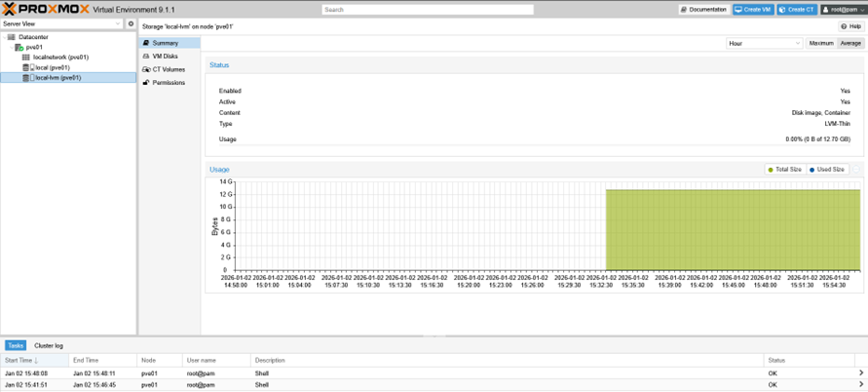Sort by Status column header
Viewport: 868px width, 392px height.
(810, 361)
